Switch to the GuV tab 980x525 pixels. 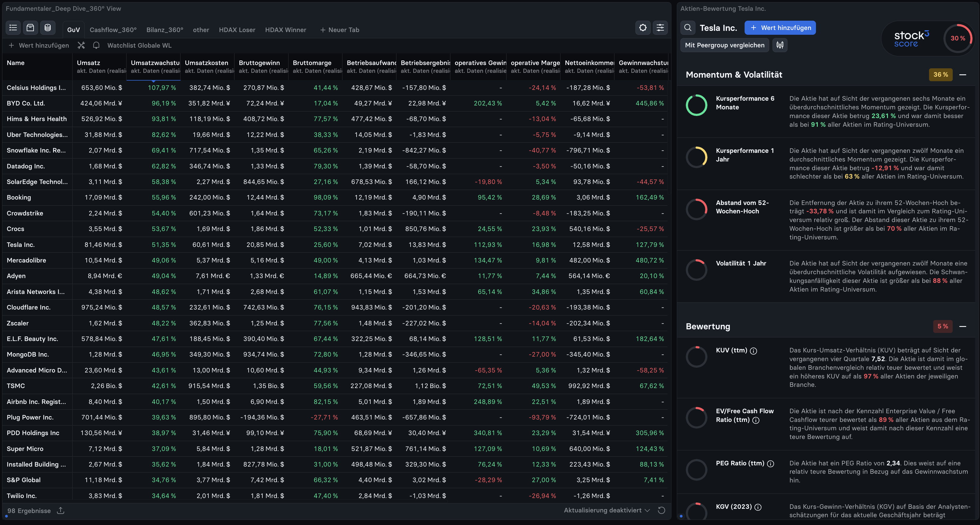click(73, 30)
